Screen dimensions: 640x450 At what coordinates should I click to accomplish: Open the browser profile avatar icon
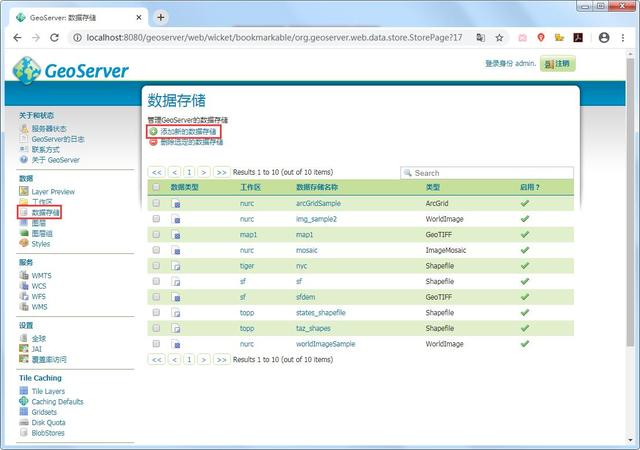click(x=604, y=38)
